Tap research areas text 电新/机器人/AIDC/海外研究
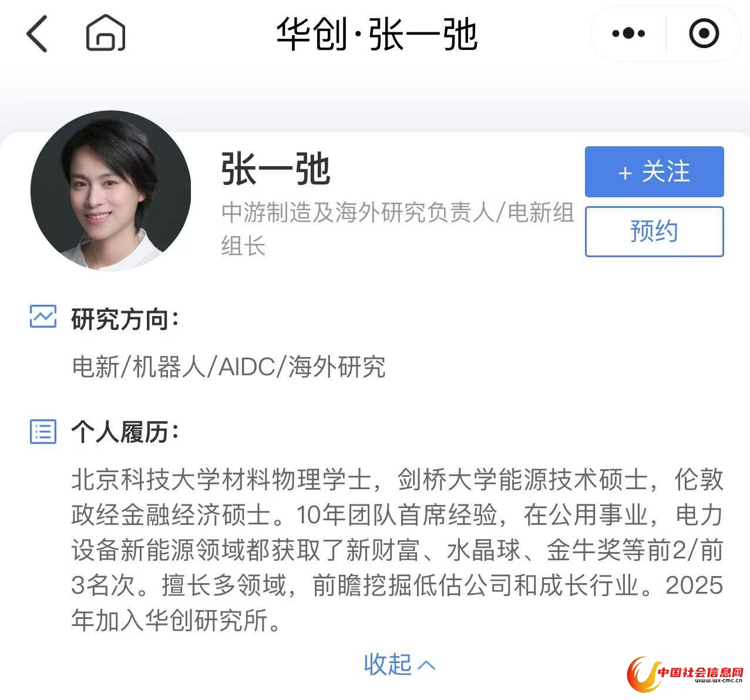This screenshot has width=750, height=700. click(228, 367)
